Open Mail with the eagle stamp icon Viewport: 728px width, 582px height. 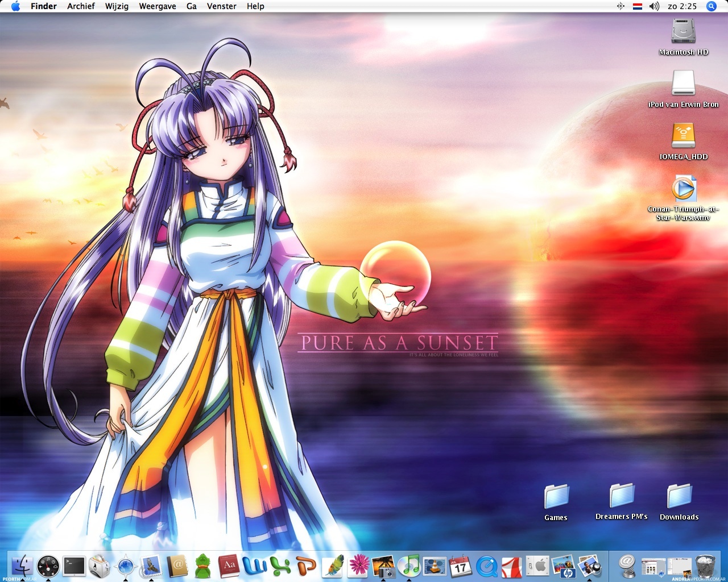pyautogui.click(x=151, y=566)
